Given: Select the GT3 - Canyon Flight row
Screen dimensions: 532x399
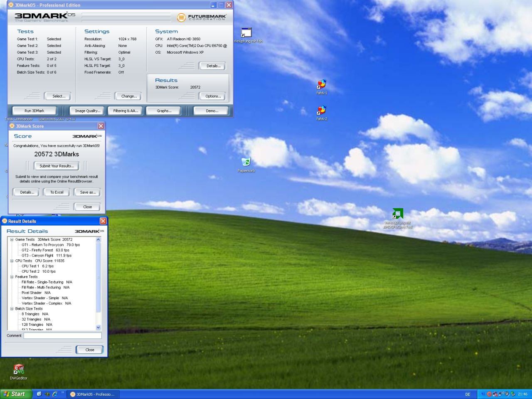Looking at the screenshot, I should 47,256.
